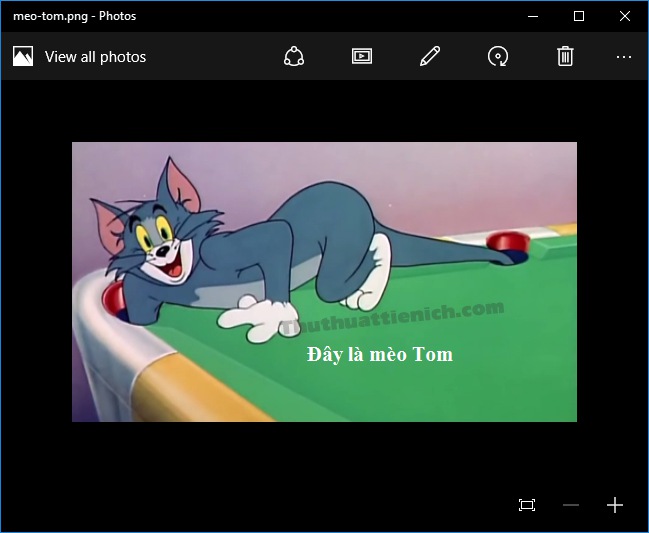The height and width of the screenshot is (533, 649).
Task: Zoom in using the plus icon
Action: coord(615,505)
